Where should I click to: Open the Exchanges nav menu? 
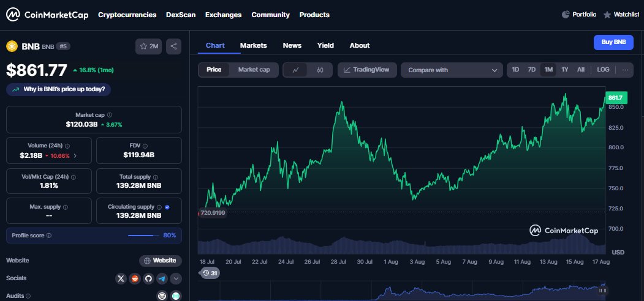(224, 15)
